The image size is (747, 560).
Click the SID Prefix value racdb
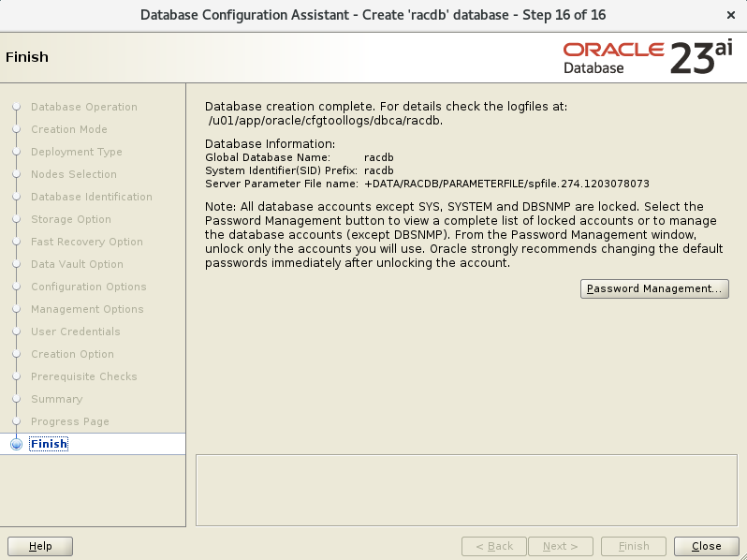[x=379, y=170]
